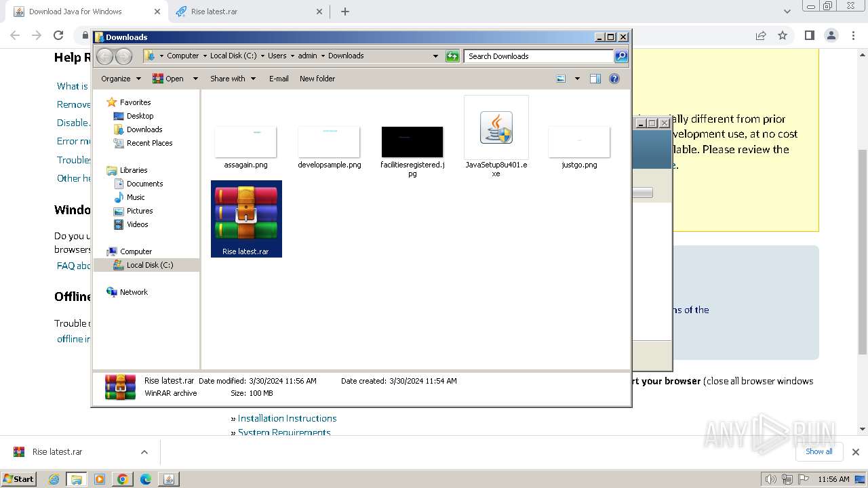Select Computer in the navigation pane
This screenshot has width=868, height=488.
[136, 251]
